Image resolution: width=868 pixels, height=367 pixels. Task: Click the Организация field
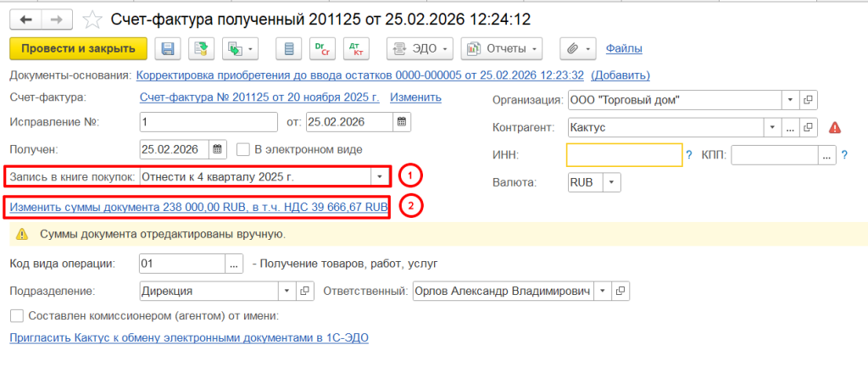click(x=674, y=100)
